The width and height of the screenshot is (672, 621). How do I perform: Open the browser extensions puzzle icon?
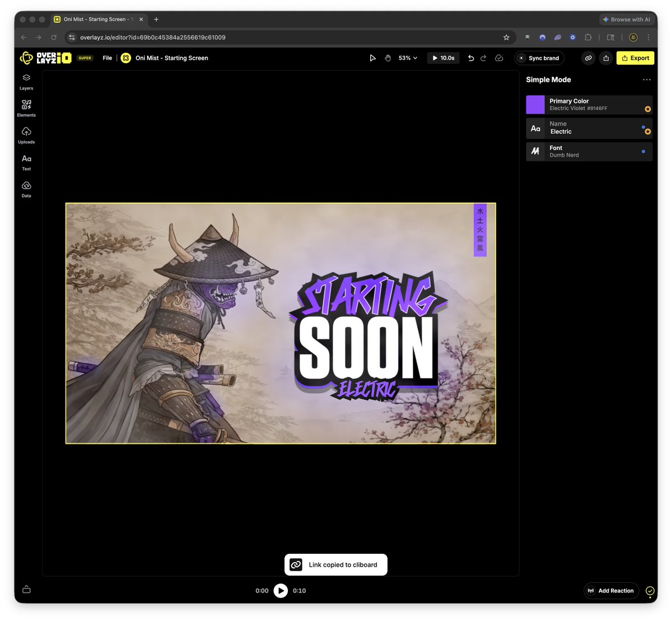click(588, 38)
